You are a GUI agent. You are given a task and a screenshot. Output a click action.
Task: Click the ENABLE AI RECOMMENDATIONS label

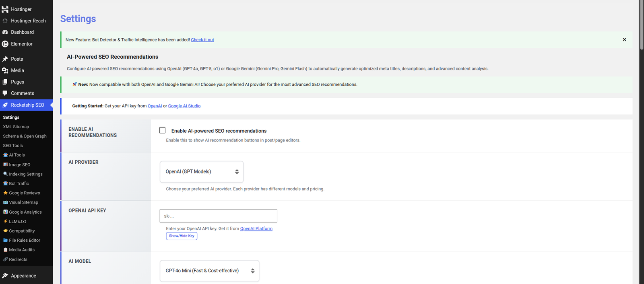(x=93, y=132)
